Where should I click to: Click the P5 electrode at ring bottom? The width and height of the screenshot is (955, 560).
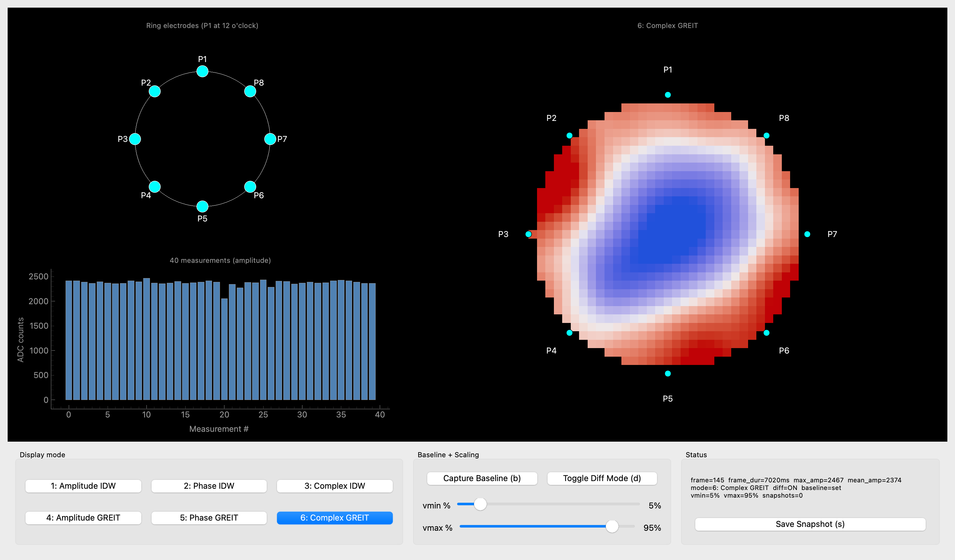[x=202, y=206]
